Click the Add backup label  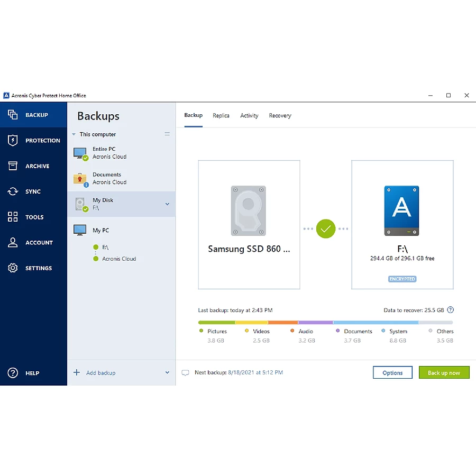101,373
